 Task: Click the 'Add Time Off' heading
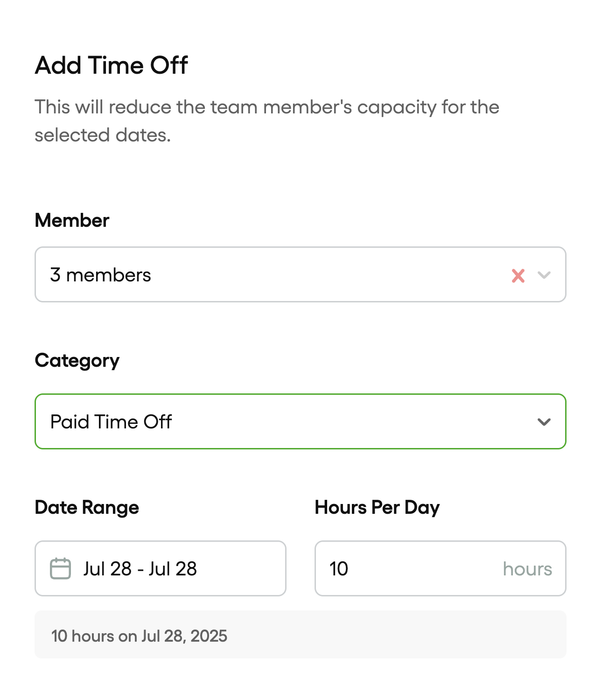coord(111,65)
